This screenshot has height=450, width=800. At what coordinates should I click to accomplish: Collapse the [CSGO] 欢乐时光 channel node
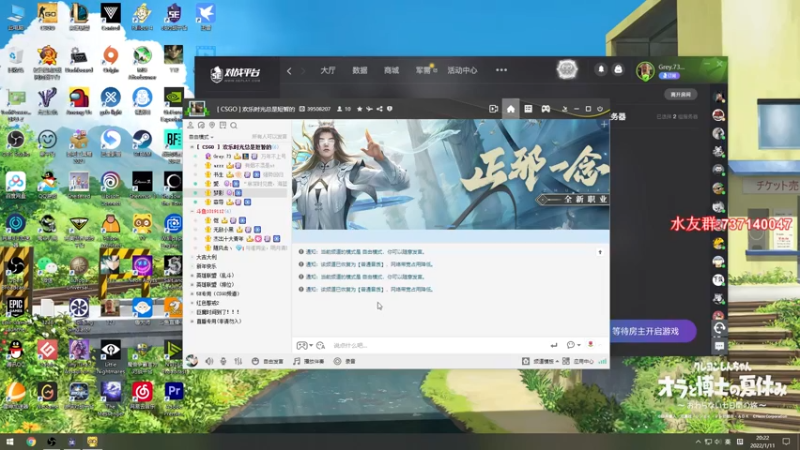192,147
